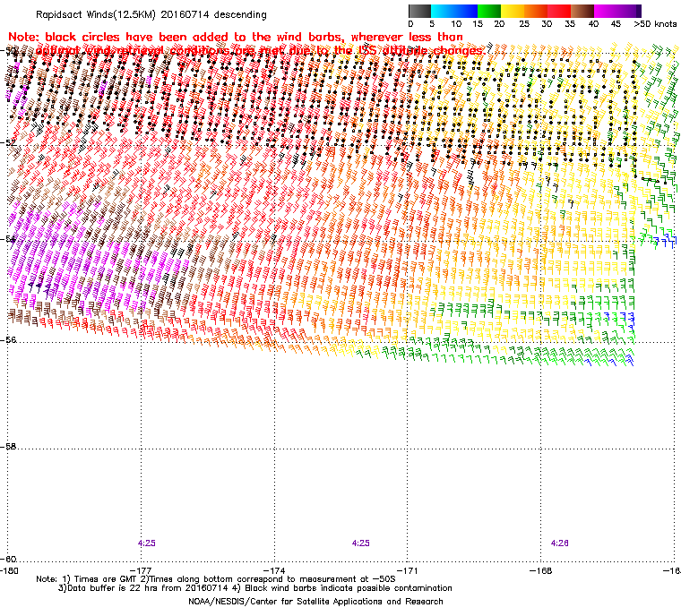Click the green 15-20 knots legend segment
Viewport: 681px width, 616px height.
click(x=489, y=11)
